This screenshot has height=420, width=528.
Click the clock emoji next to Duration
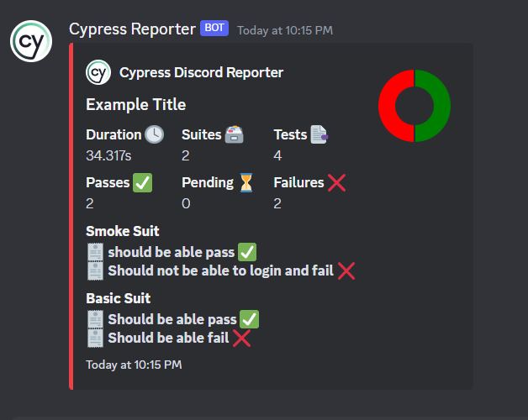tap(154, 134)
